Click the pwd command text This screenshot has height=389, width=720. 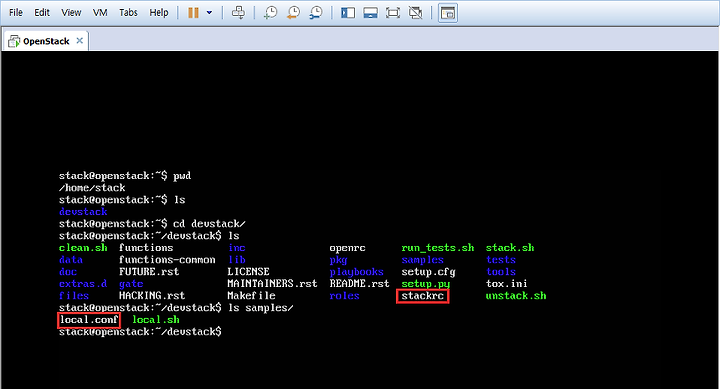182,176
